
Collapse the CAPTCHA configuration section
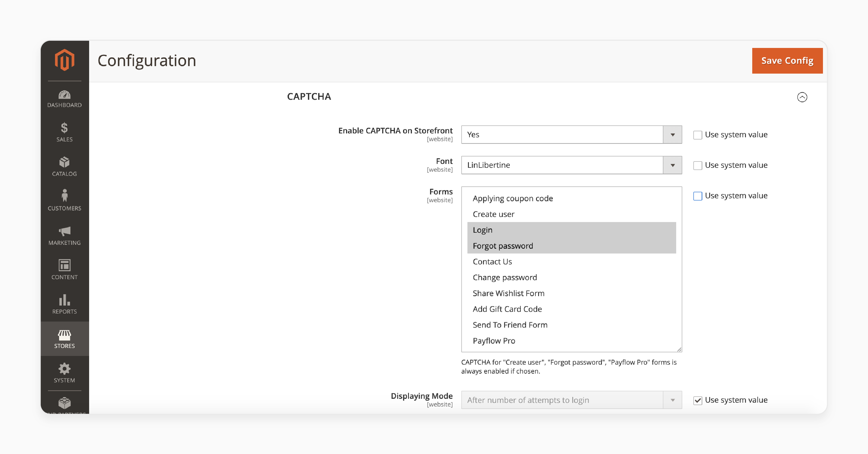tap(802, 96)
